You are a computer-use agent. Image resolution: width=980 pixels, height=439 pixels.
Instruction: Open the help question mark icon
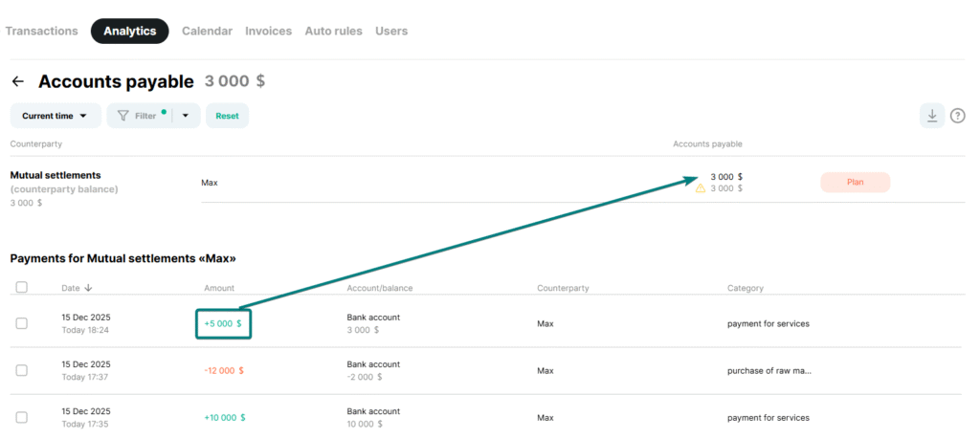pyautogui.click(x=957, y=116)
